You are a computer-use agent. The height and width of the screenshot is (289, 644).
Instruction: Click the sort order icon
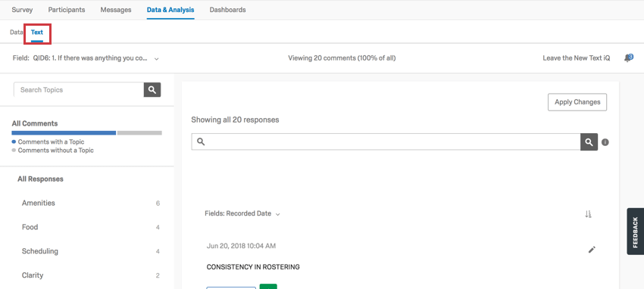588,214
